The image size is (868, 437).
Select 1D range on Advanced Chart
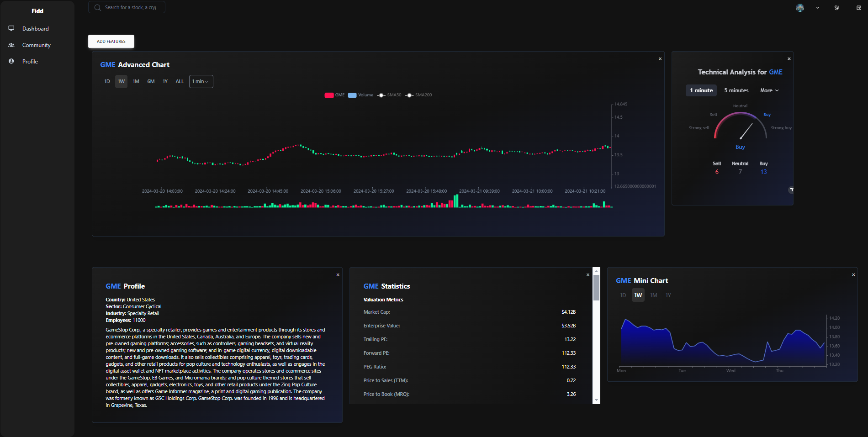pos(107,81)
